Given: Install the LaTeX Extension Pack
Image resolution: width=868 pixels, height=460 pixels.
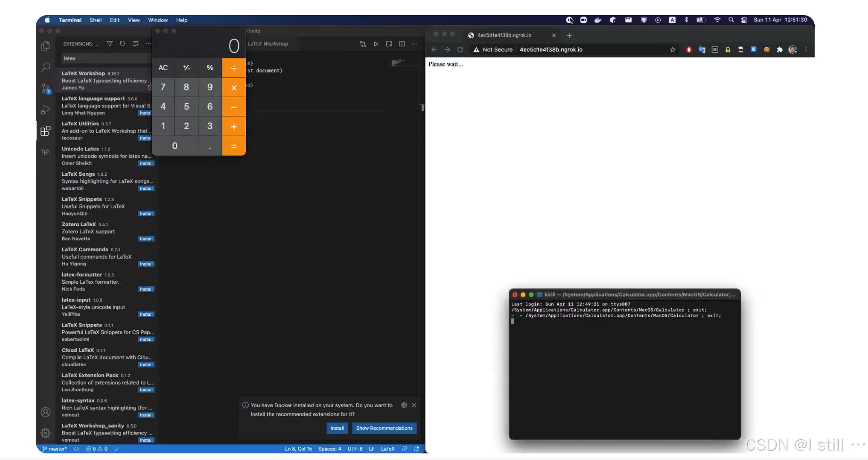Looking at the screenshot, I should point(146,390).
